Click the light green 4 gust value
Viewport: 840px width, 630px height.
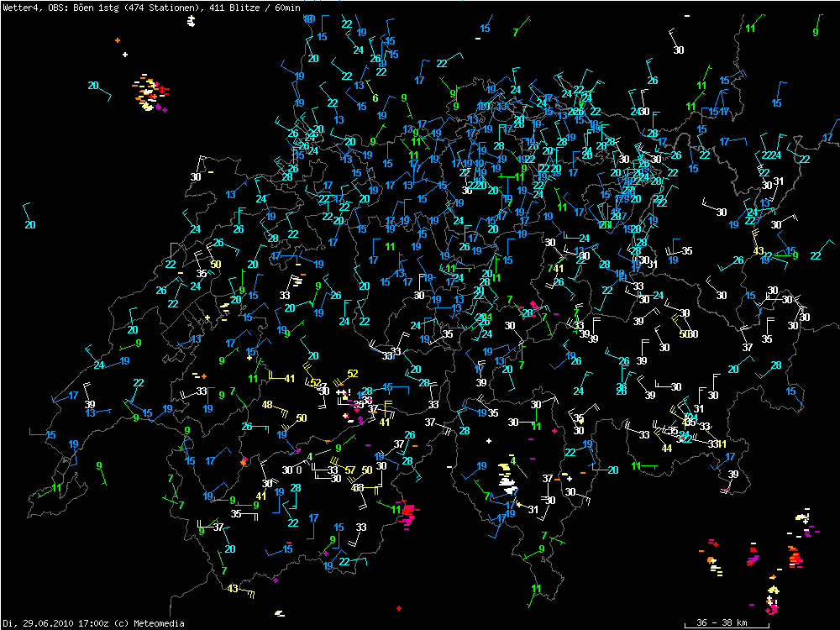click(310, 457)
